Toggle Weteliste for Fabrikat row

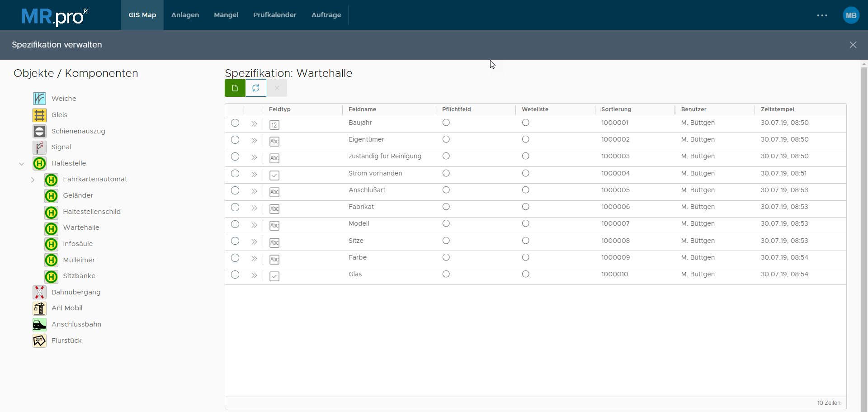(525, 207)
